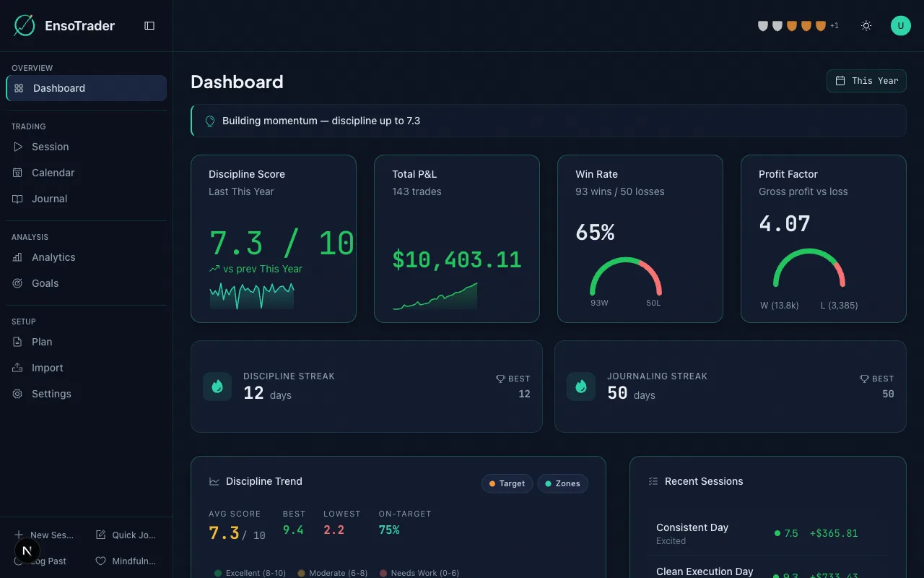924x578 pixels.
Task: Click the Quick Journal shortcut
Action: pos(126,535)
